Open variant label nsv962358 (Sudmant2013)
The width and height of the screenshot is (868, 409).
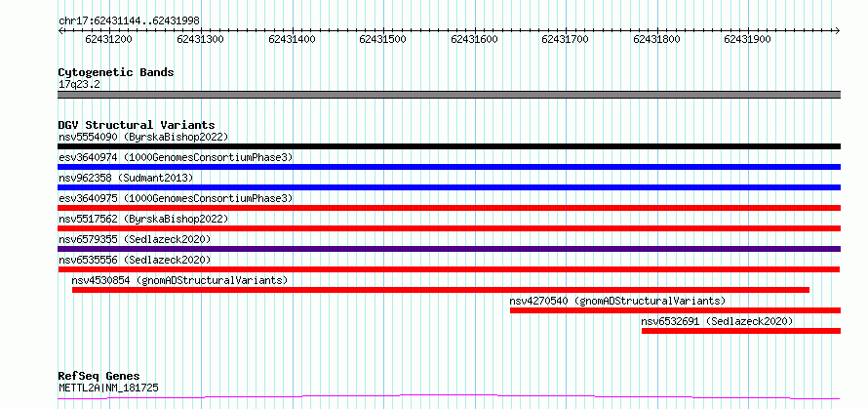[x=126, y=178]
